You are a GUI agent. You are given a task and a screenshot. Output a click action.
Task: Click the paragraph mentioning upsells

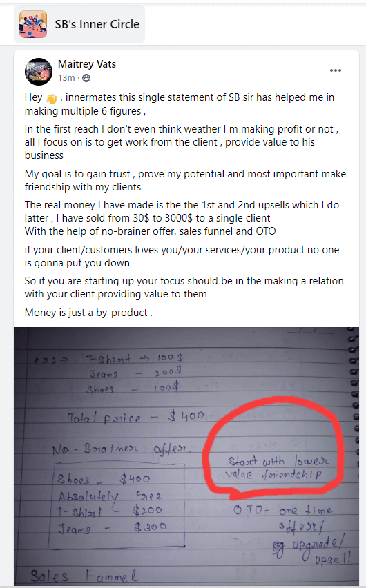(182, 218)
